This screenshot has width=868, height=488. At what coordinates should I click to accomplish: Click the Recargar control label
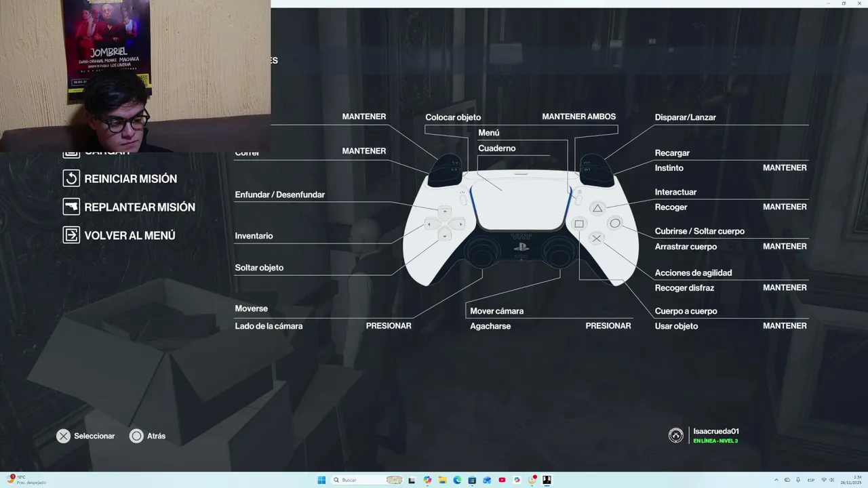point(672,153)
